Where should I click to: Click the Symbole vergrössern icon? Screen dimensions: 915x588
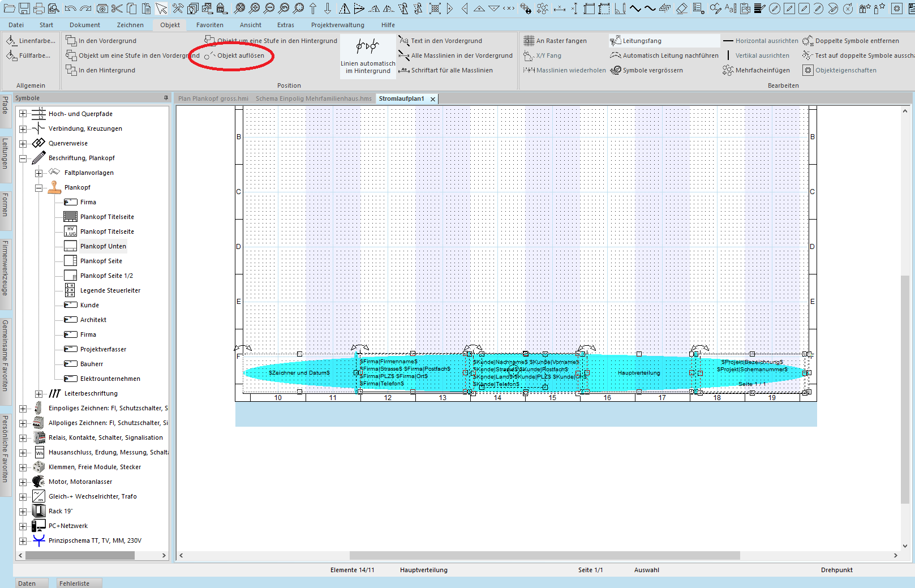point(616,70)
